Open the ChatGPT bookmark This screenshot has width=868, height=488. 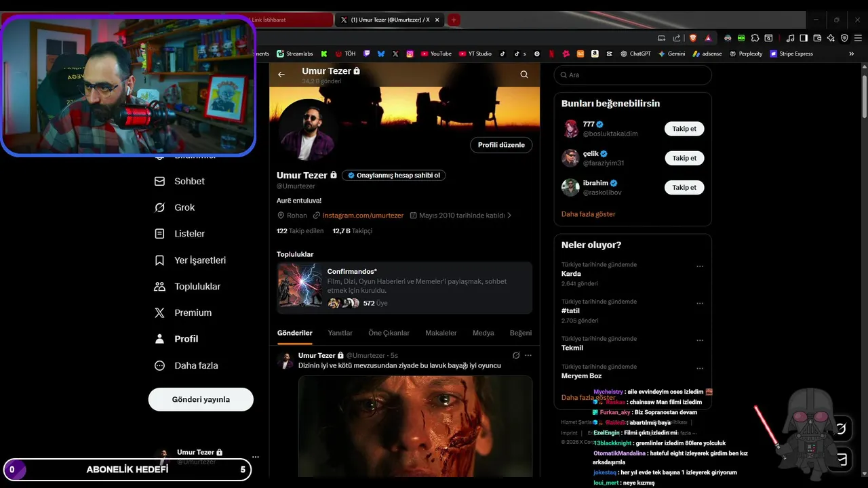coord(635,54)
